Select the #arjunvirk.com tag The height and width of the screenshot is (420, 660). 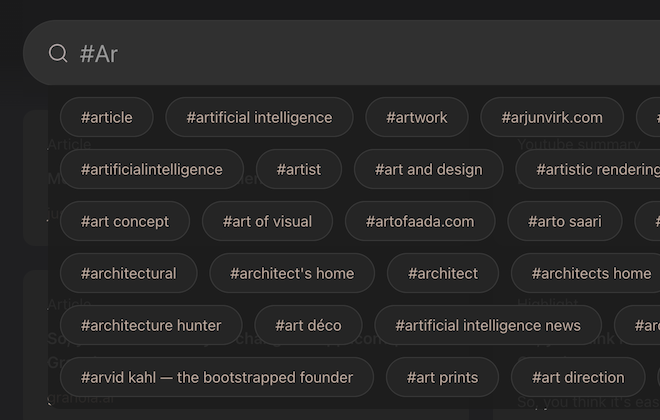point(552,117)
